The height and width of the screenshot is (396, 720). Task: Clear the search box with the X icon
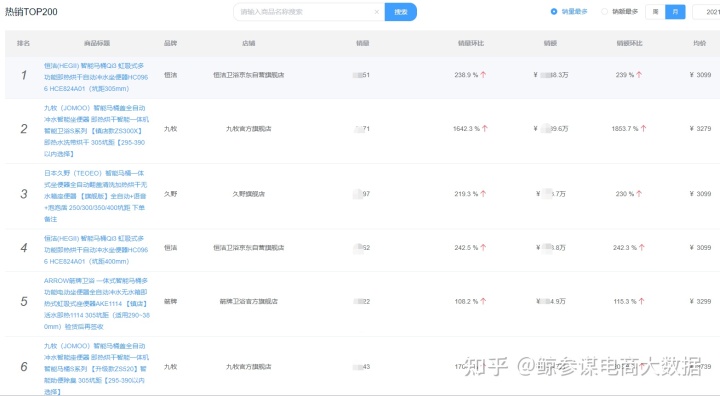[377, 12]
